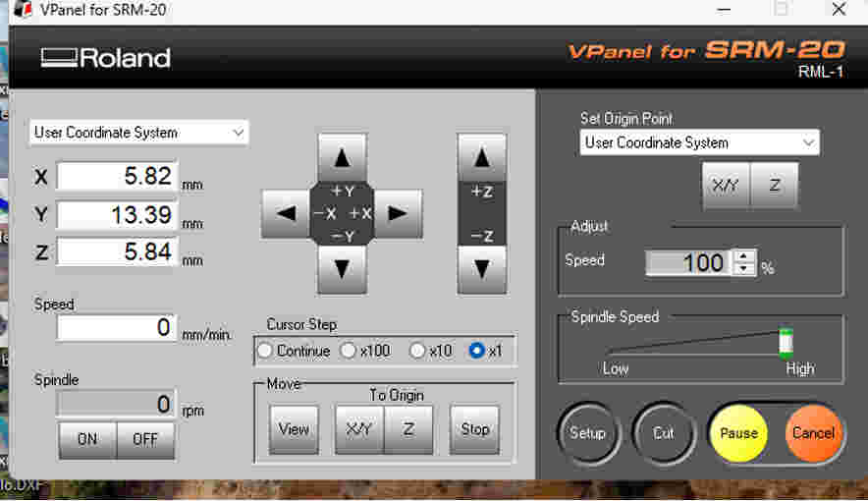
Task: Move to Z origin in Move group
Action: click(x=408, y=429)
